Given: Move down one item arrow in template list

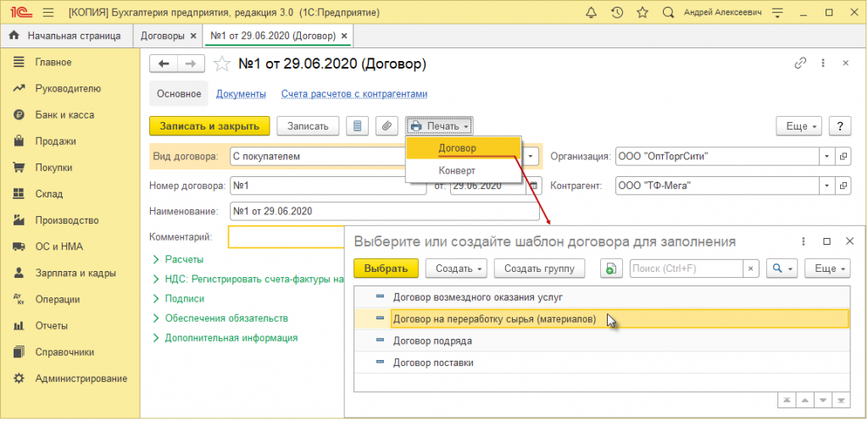Looking at the screenshot, I should point(824,400).
